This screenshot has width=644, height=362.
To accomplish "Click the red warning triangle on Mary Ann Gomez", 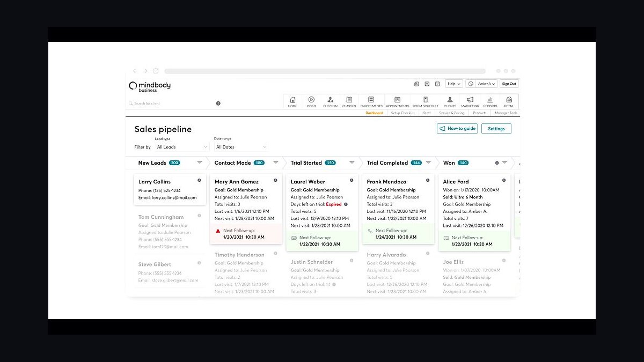I will [x=218, y=231].
